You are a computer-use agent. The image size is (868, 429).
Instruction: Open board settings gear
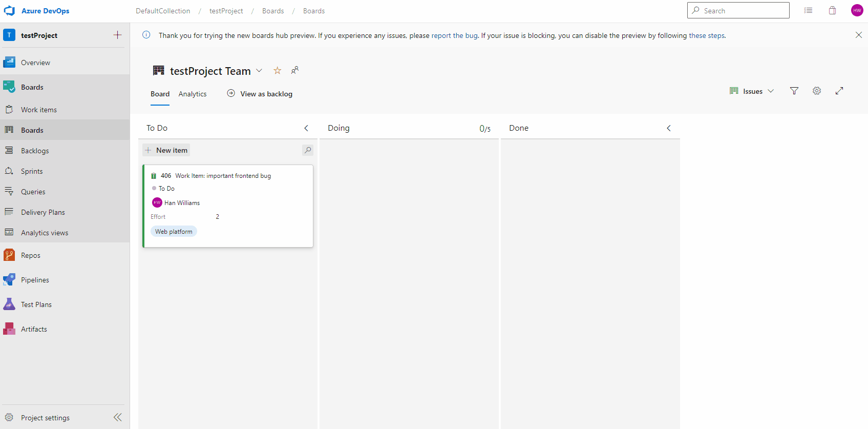coord(817,91)
